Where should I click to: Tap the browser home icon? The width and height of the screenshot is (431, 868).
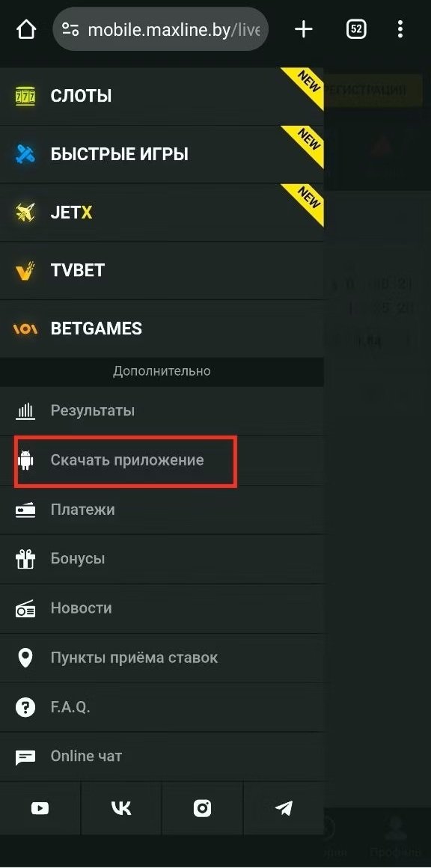pos(26,29)
